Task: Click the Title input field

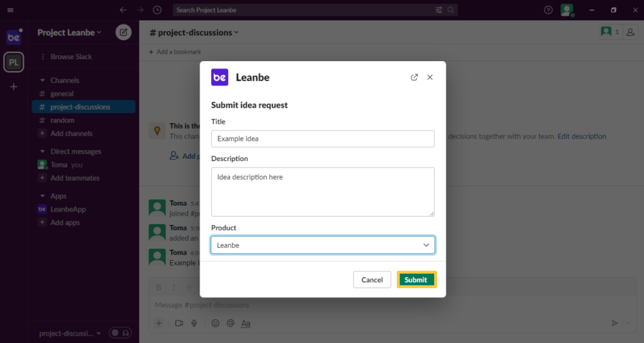Action: [x=323, y=138]
